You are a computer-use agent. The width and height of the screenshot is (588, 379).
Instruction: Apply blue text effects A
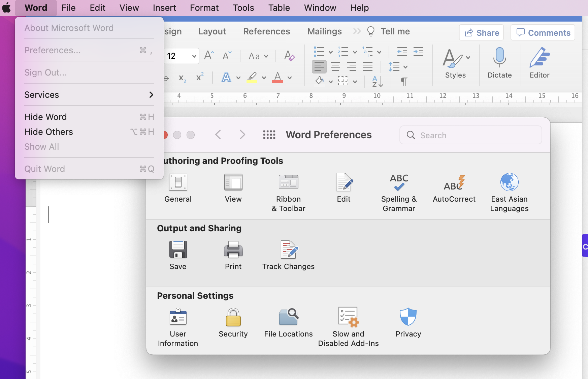(x=226, y=78)
